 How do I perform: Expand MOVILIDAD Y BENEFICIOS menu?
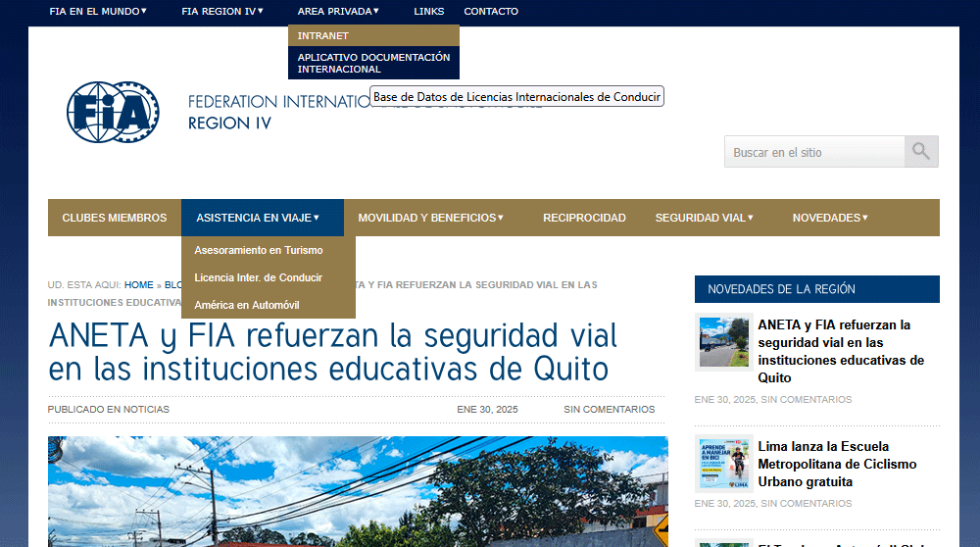(430, 218)
